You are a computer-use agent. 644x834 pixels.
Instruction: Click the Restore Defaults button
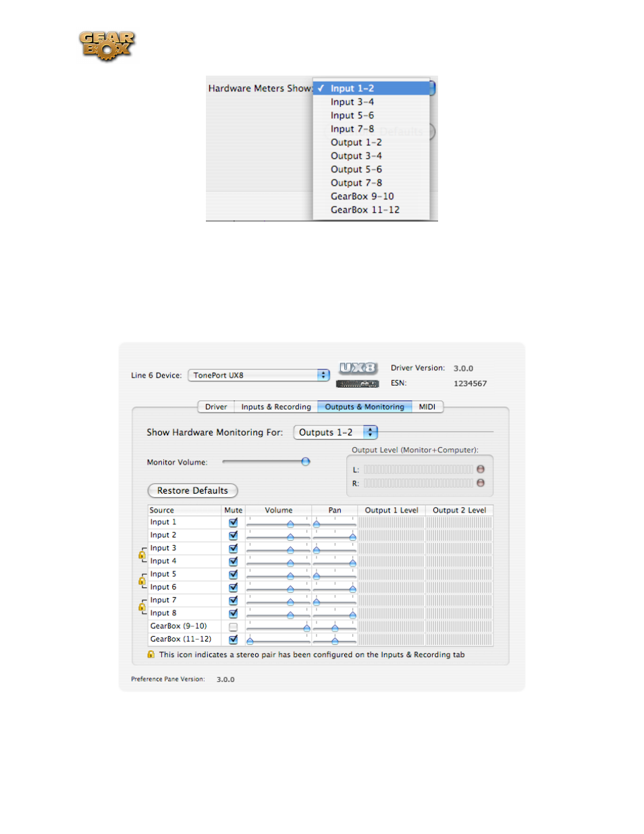click(192, 491)
